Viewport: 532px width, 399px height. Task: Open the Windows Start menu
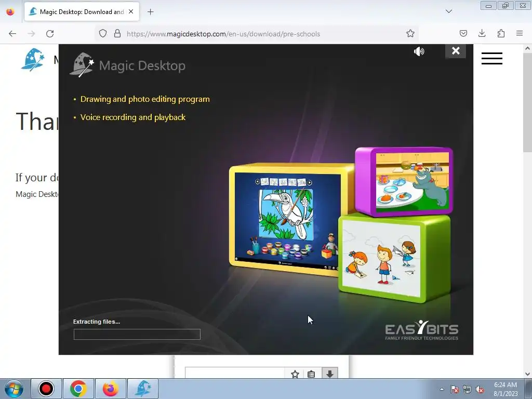coord(14,389)
